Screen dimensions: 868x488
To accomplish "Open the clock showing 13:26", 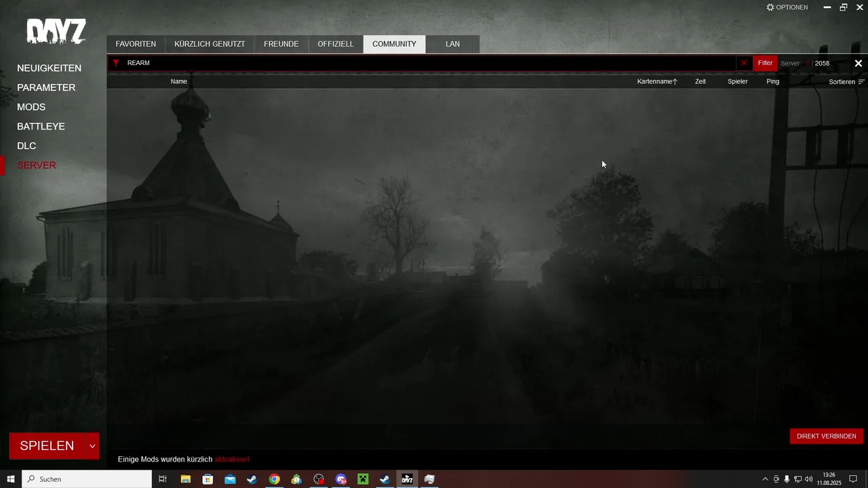I will (829, 479).
